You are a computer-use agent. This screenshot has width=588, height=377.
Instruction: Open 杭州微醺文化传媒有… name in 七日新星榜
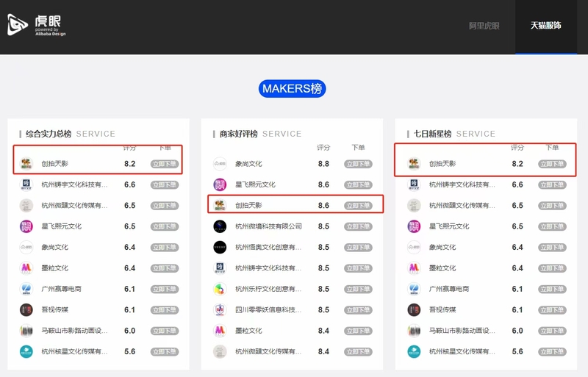tap(462, 205)
